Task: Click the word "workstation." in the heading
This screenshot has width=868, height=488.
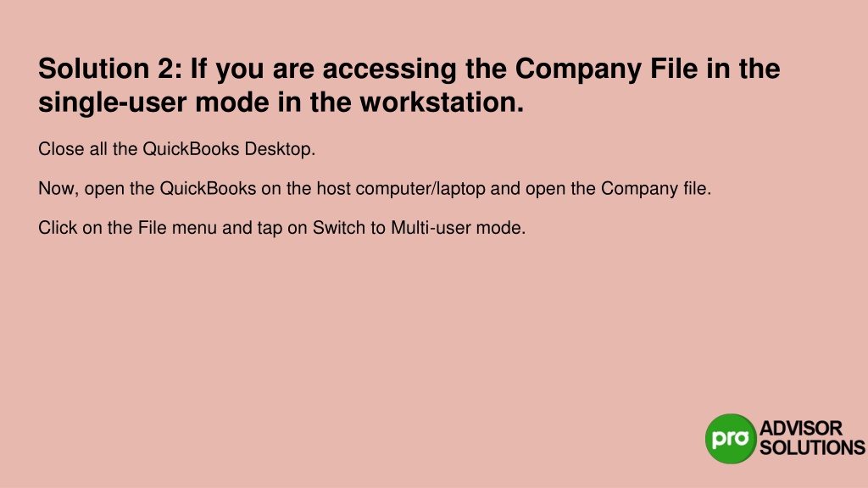Action: 442,103
